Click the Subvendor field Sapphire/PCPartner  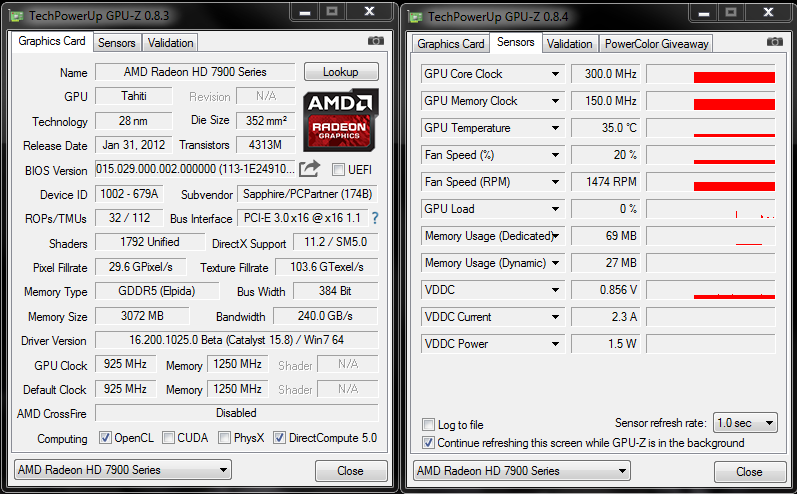tap(308, 194)
